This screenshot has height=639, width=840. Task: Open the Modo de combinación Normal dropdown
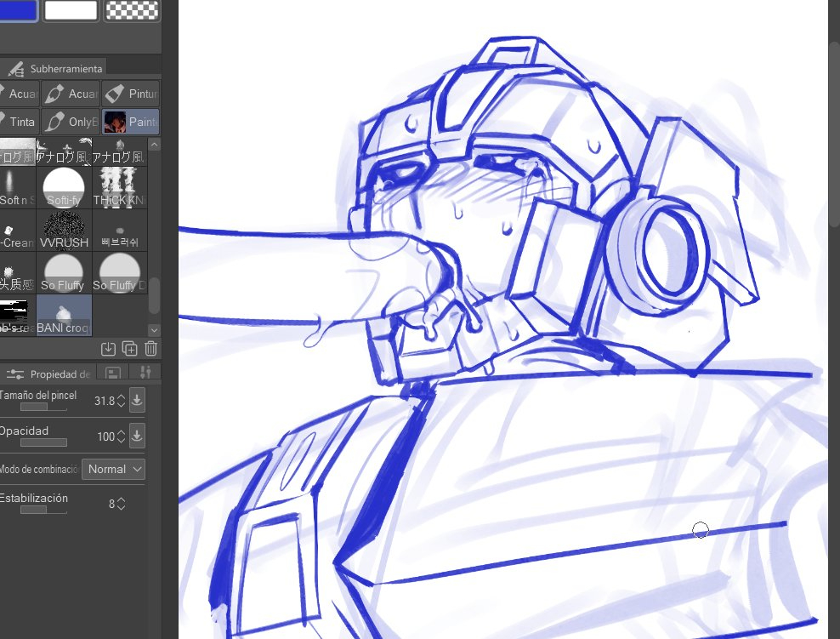point(113,469)
